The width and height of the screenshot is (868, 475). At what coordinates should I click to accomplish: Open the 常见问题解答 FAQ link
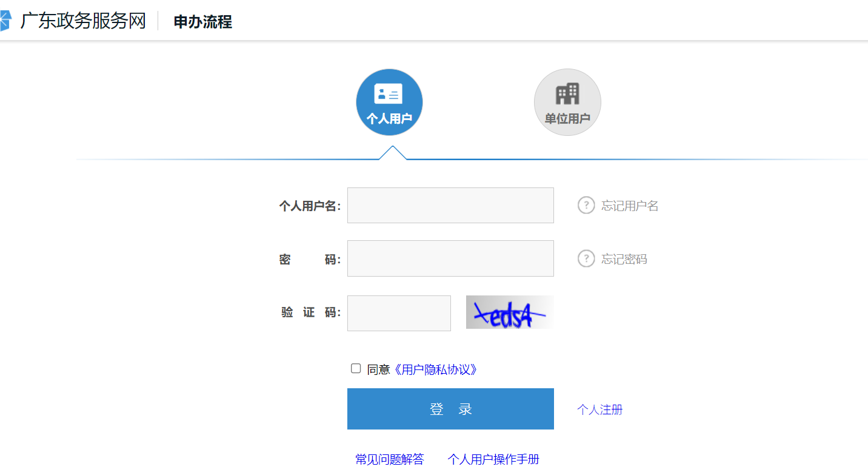pyautogui.click(x=390, y=459)
